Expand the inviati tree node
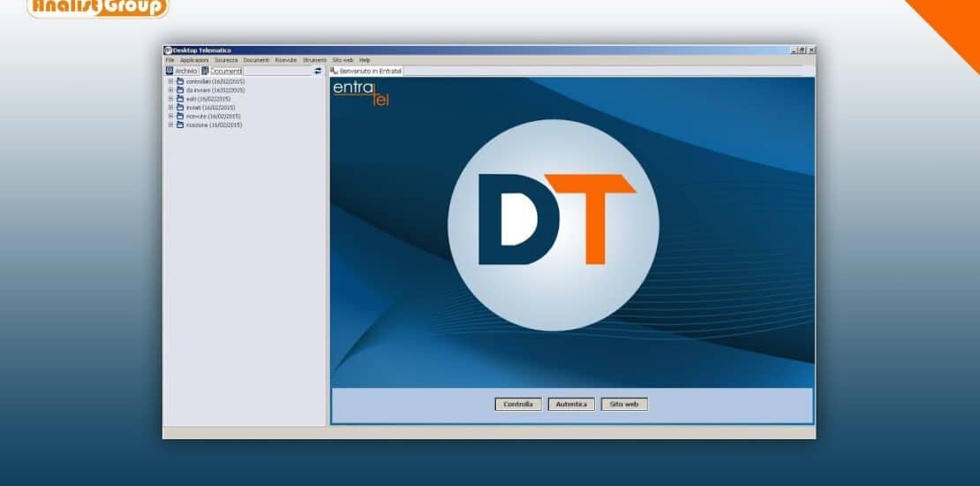This screenshot has height=486, width=980. [170, 108]
